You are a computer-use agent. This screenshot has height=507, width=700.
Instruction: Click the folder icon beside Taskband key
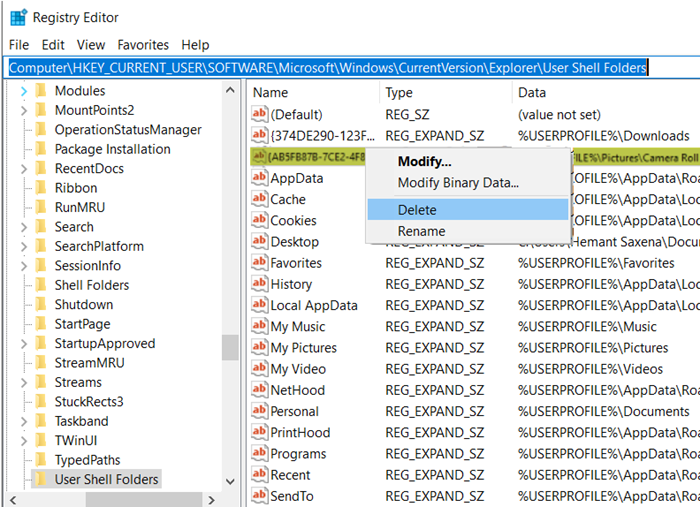[x=41, y=421]
